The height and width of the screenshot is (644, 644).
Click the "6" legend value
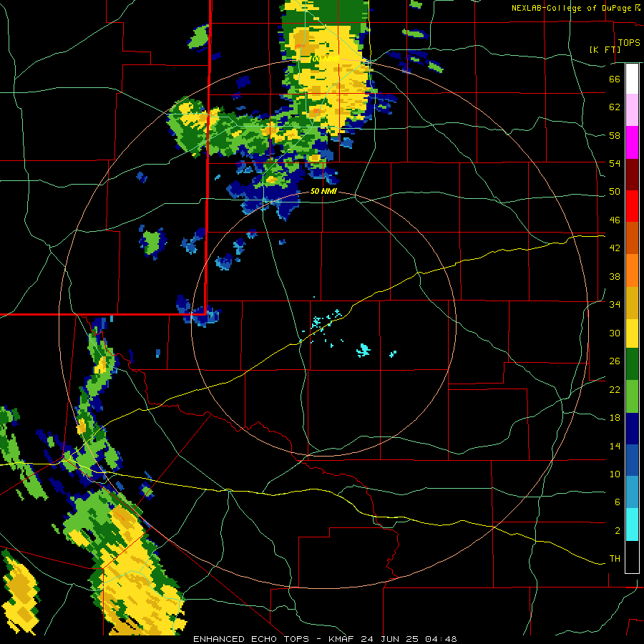coord(618,502)
